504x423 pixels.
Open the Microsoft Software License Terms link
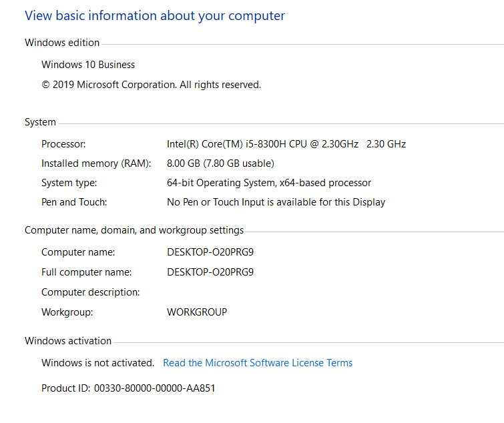coord(258,362)
